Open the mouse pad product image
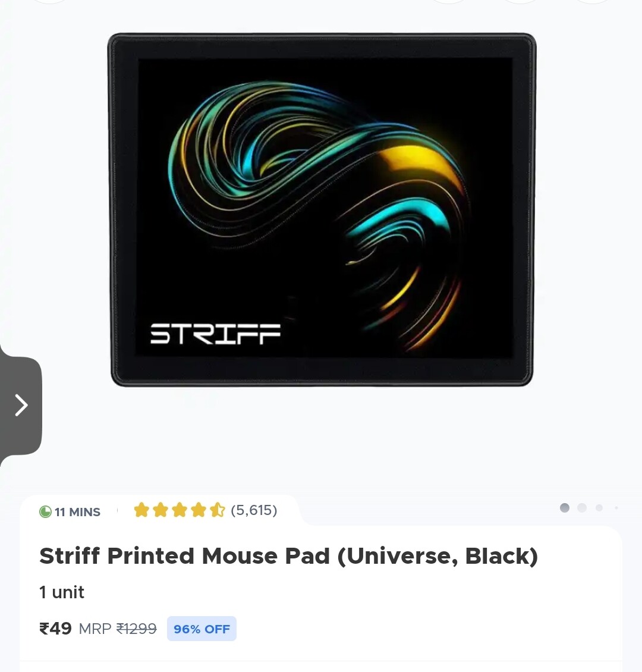 coord(321,209)
